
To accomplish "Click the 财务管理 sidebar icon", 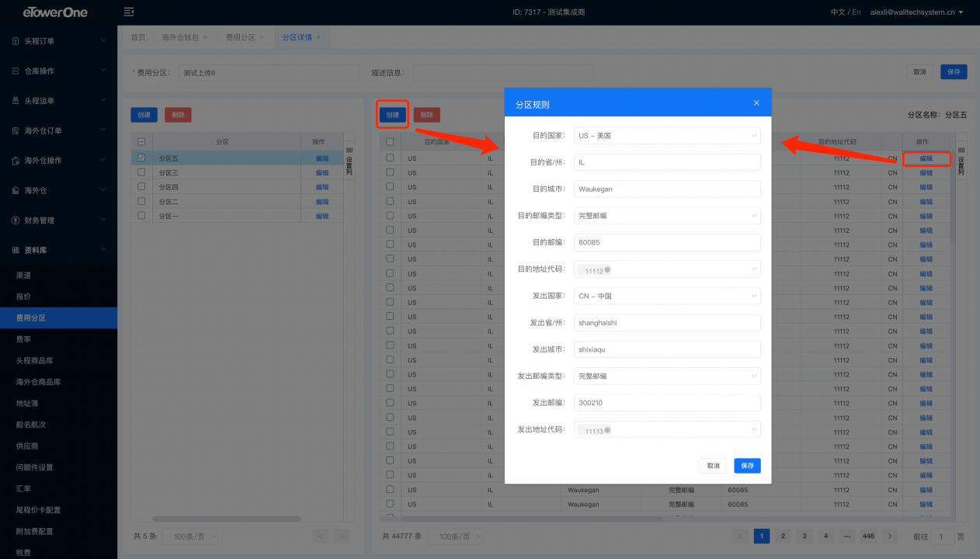I will [16, 220].
